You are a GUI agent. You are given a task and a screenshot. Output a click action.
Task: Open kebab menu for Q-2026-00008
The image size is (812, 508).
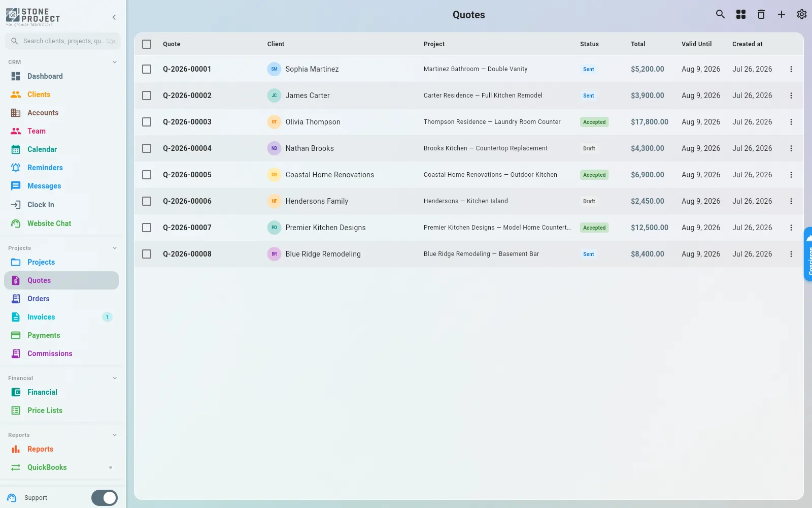click(791, 254)
